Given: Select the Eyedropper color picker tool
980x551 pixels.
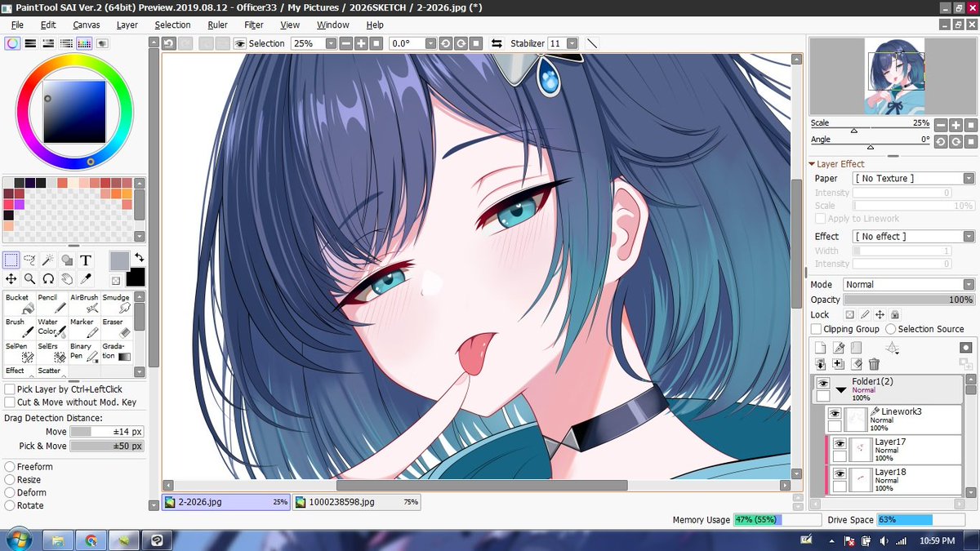Looking at the screenshot, I should (x=86, y=279).
